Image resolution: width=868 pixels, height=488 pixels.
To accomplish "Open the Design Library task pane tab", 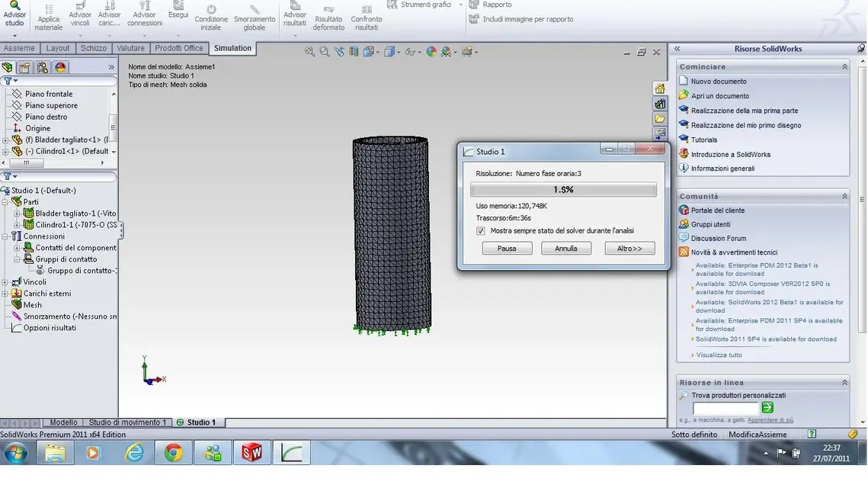I will click(660, 104).
